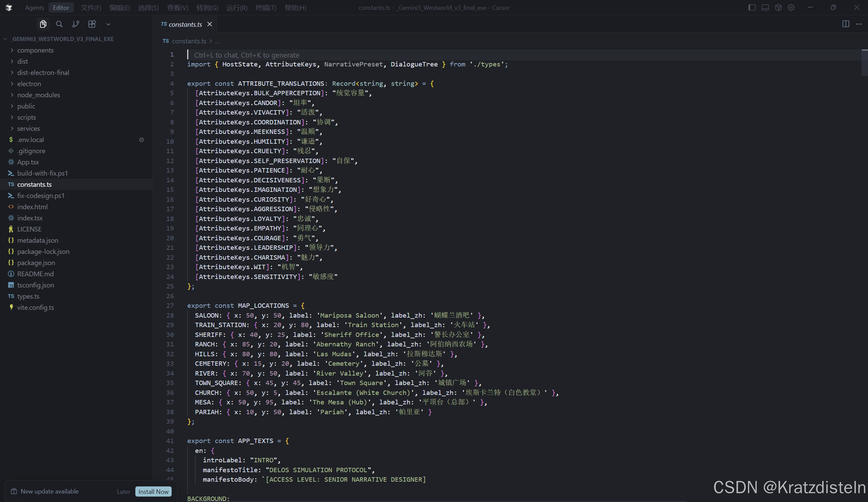Open the Explorer files view icon
Viewport: 868px width, 502px height.
coord(43,24)
